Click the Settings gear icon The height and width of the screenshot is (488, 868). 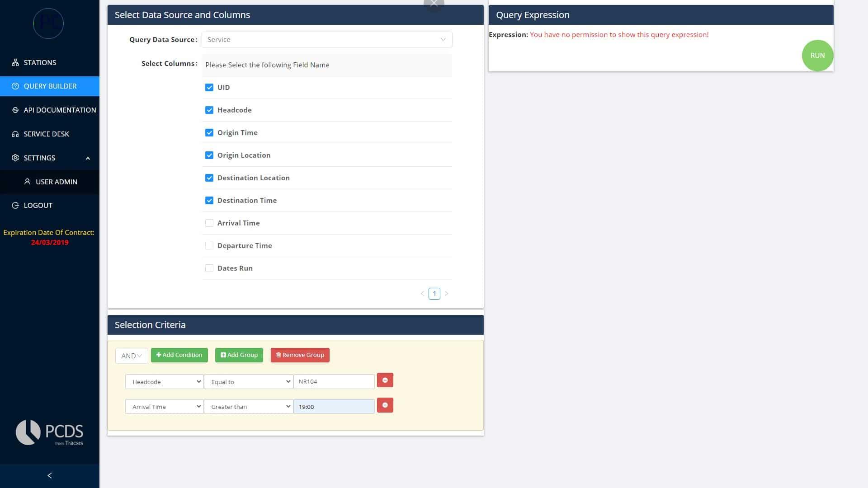pos(15,158)
